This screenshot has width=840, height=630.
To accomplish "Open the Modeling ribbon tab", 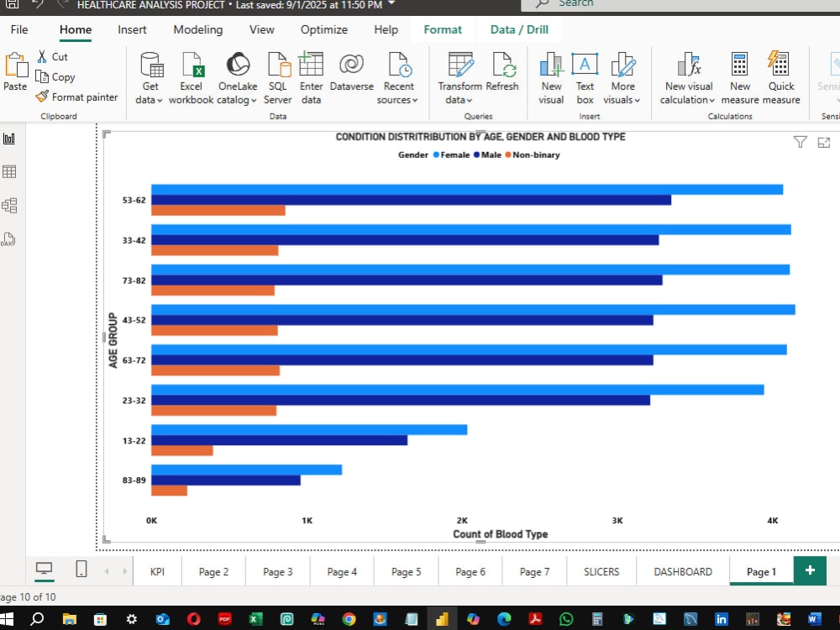I will tap(197, 29).
